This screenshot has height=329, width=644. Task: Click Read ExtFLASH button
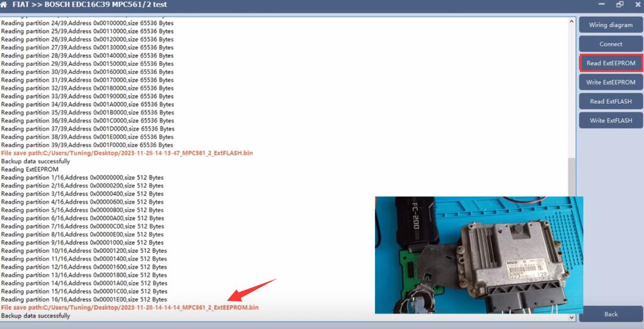pos(610,101)
